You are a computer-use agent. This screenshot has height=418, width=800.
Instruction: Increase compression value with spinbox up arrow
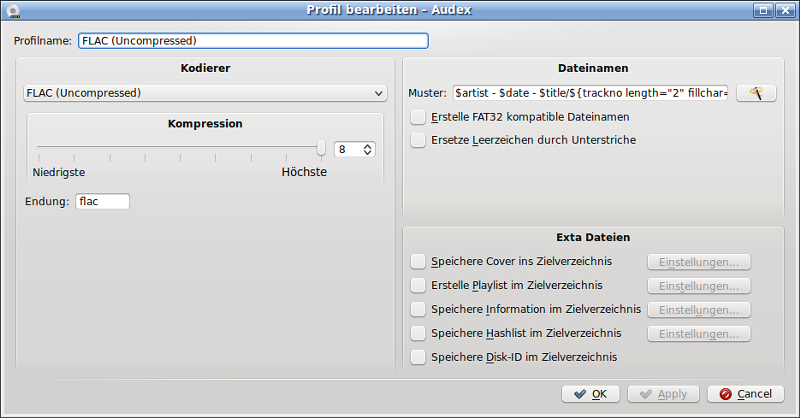click(x=367, y=146)
